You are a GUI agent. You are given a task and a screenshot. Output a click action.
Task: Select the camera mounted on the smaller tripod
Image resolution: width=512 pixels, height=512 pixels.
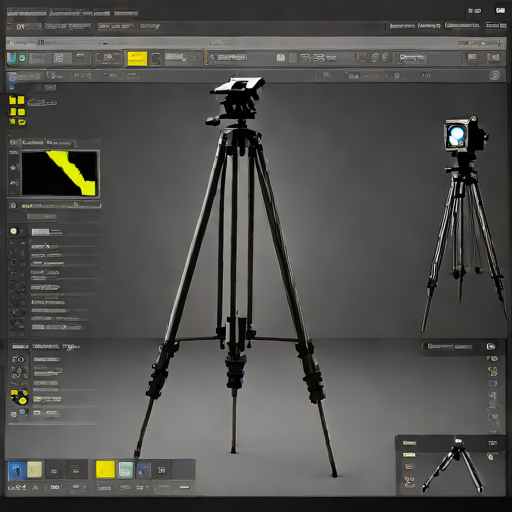(465, 135)
